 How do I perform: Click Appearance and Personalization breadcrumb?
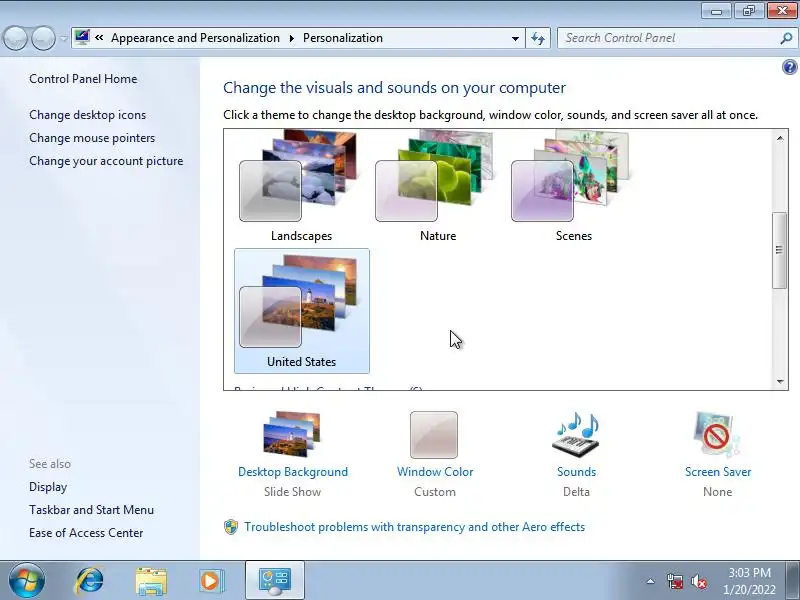195,38
